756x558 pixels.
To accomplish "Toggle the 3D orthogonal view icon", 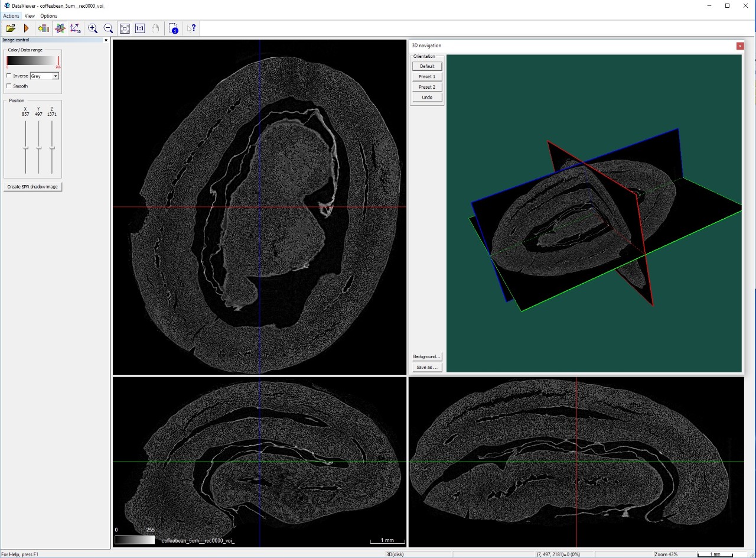I will [x=60, y=28].
